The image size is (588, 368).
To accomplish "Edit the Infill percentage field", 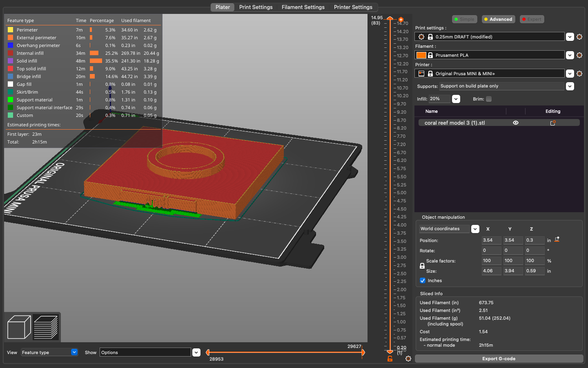I will click(439, 99).
